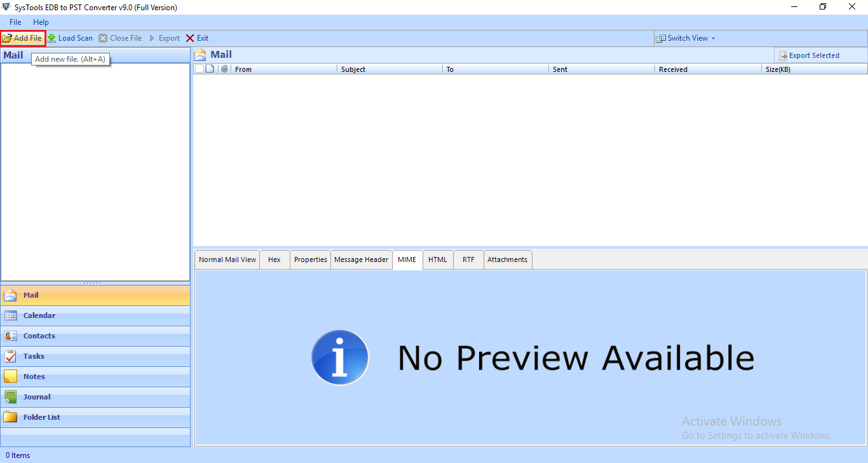Open the Contacts card icon
Image resolution: width=868 pixels, height=463 pixels.
point(10,336)
